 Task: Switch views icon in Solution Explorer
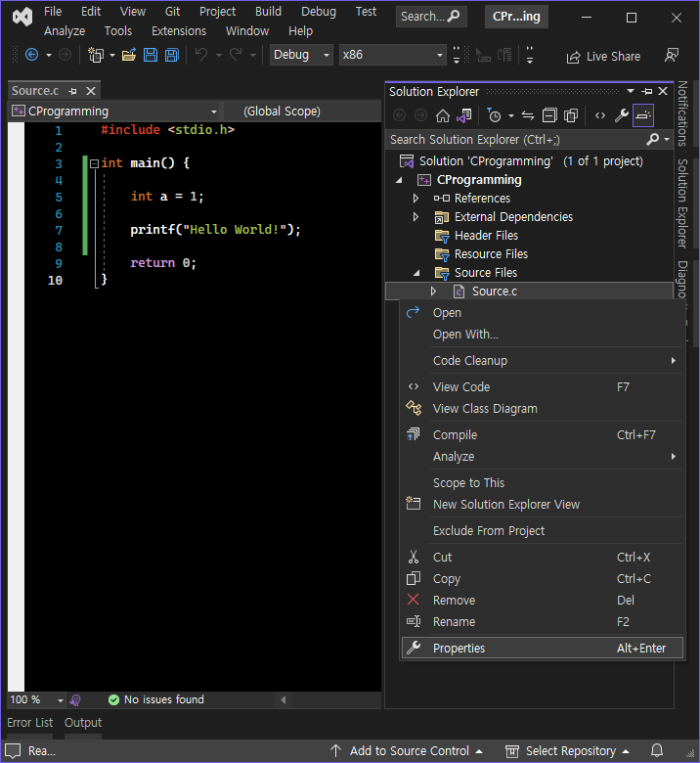[464, 115]
